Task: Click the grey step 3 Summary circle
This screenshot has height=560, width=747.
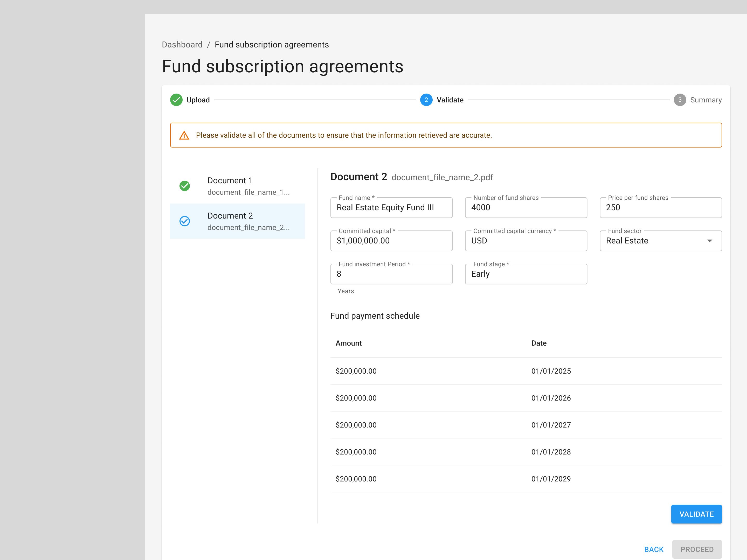Action: [x=680, y=100]
